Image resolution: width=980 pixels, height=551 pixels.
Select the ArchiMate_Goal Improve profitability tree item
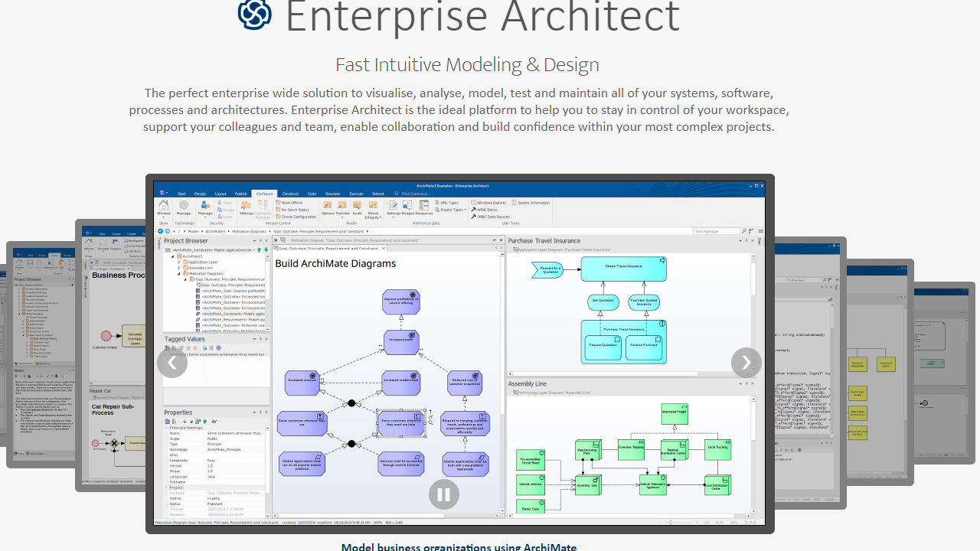[233, 291]
